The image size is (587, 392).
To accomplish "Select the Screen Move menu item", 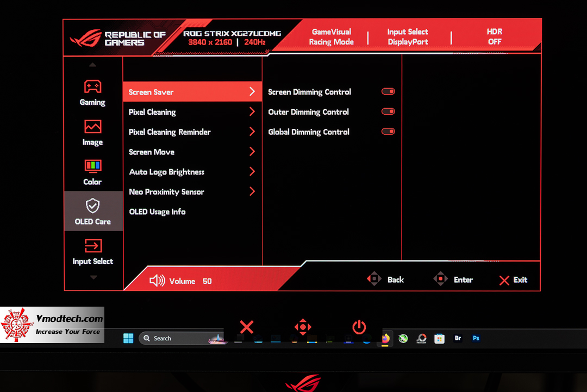I will pos(192,152).
